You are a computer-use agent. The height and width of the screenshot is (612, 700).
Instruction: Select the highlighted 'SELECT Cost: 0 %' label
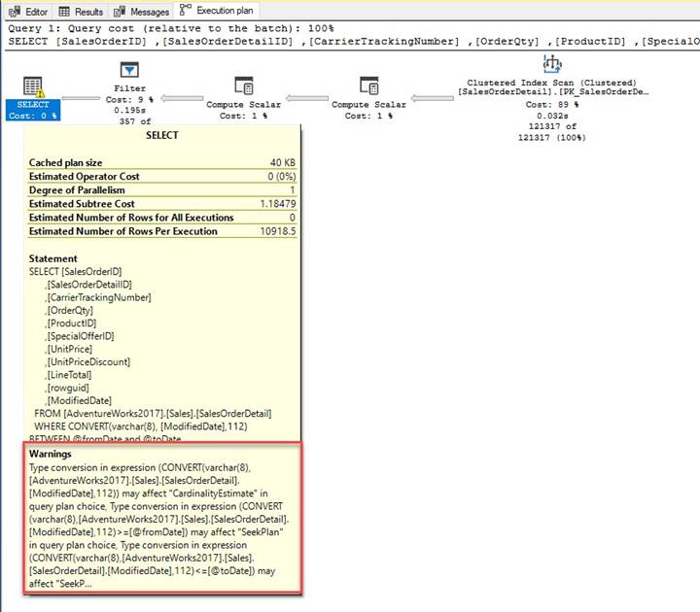[33, 110]
